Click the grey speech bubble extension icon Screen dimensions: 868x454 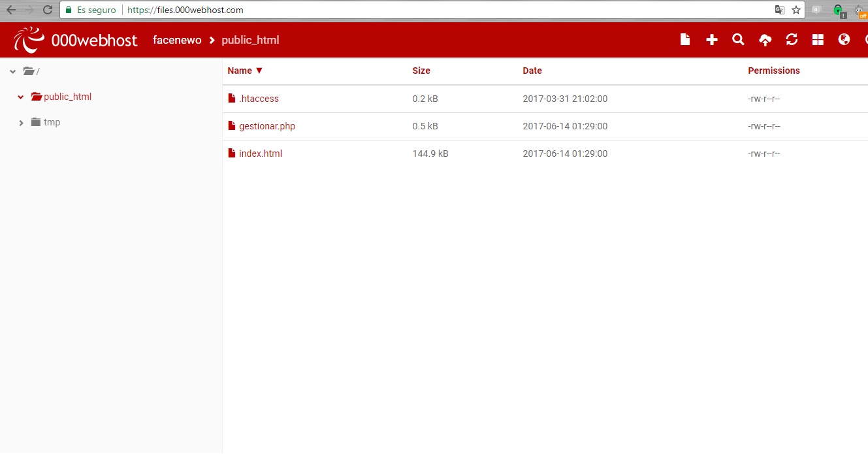[816, 10]
